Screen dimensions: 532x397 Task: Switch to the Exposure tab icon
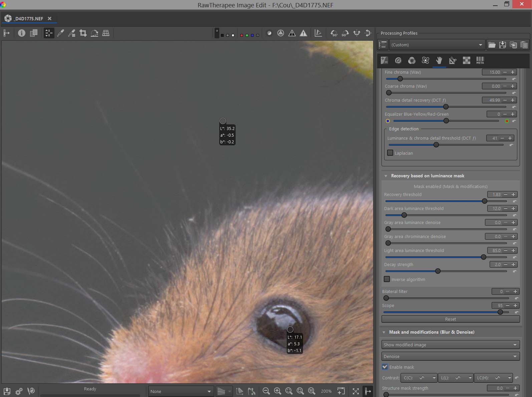pos(384,60)
